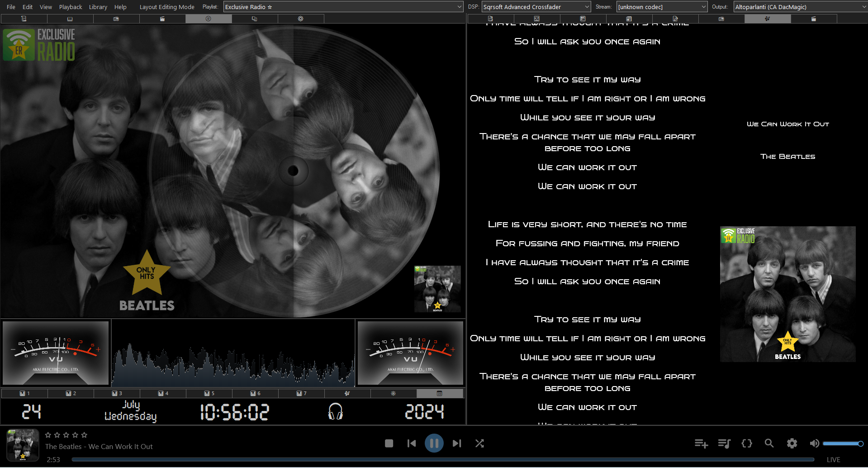Toggle Layout Editing Mode
The width and height of the screenshot is (868, 468).
point(167,7)
